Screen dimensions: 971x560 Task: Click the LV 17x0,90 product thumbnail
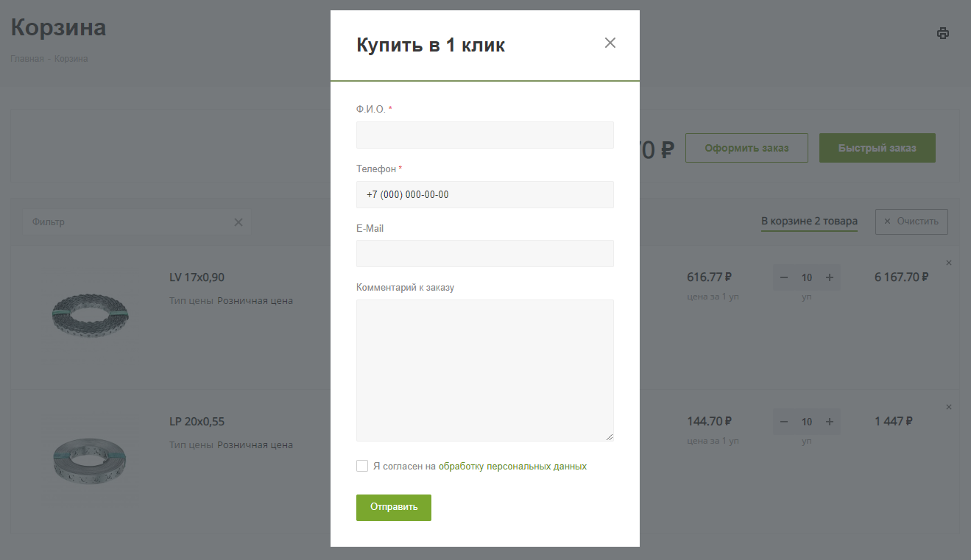pyautogui.click(x=91, y=313)
